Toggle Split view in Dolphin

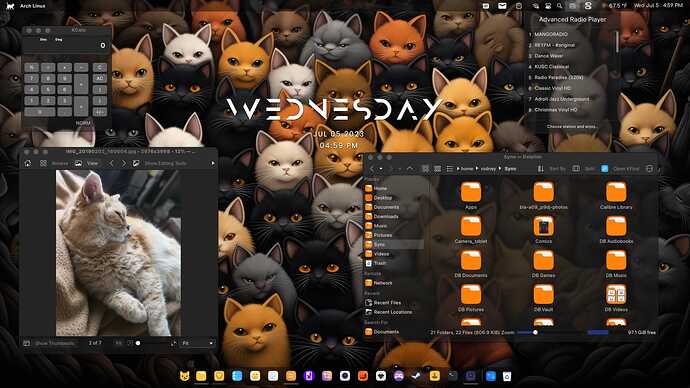click(x=583, y=169)
